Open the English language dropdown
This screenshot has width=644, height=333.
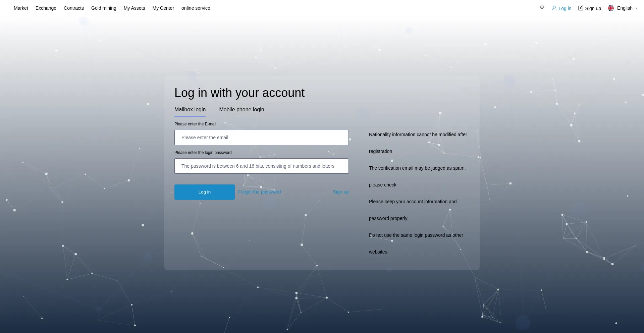pyautogui.click(x=625, y=8)
